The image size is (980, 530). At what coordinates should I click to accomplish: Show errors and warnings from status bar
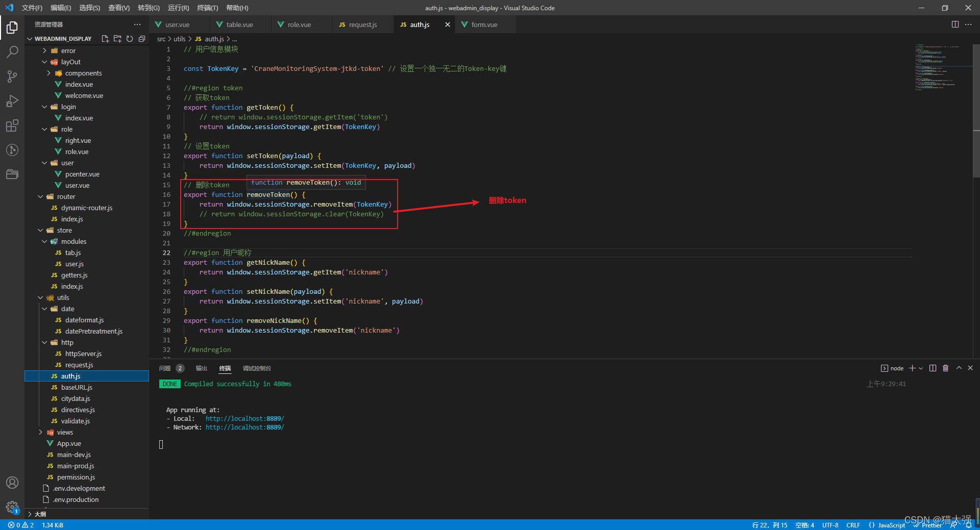21,525
